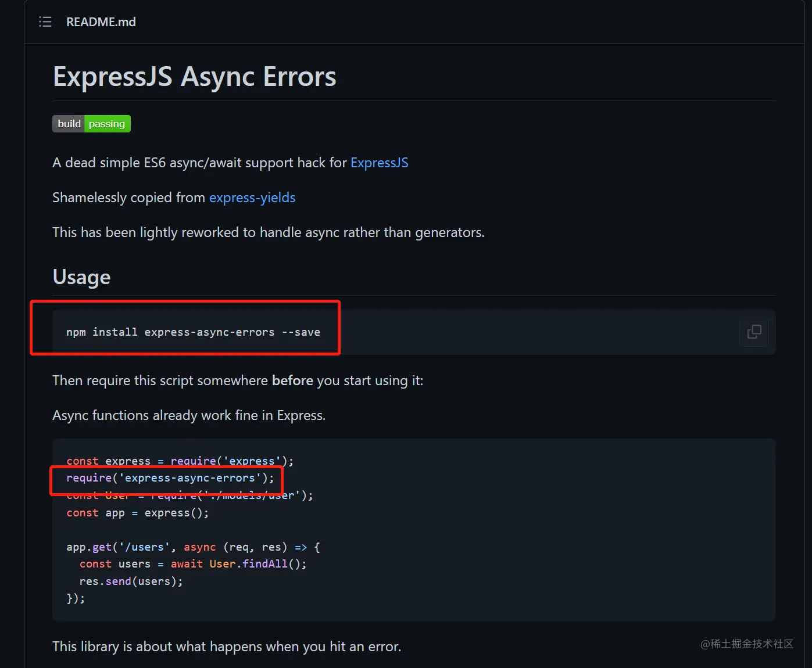Viewport: 812px width, 668px height.
Task: Click the build passing badge
Action: point(91,124)
